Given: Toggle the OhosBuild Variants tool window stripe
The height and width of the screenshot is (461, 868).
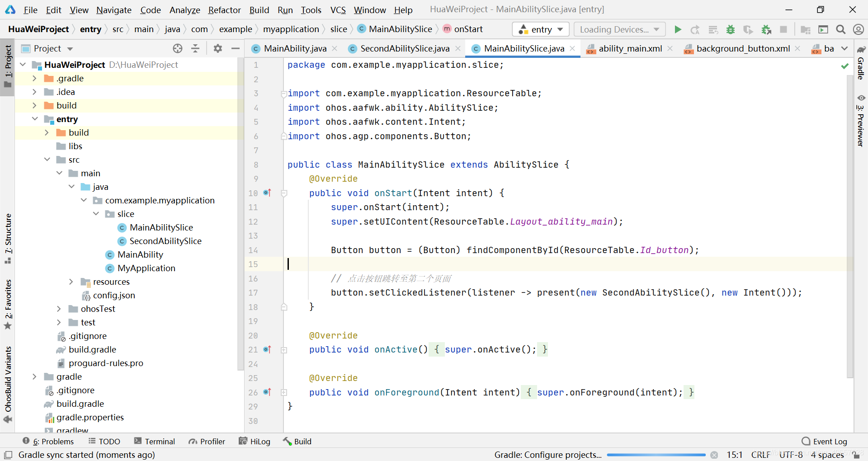Looking at the screenshot, I should 8,385.
